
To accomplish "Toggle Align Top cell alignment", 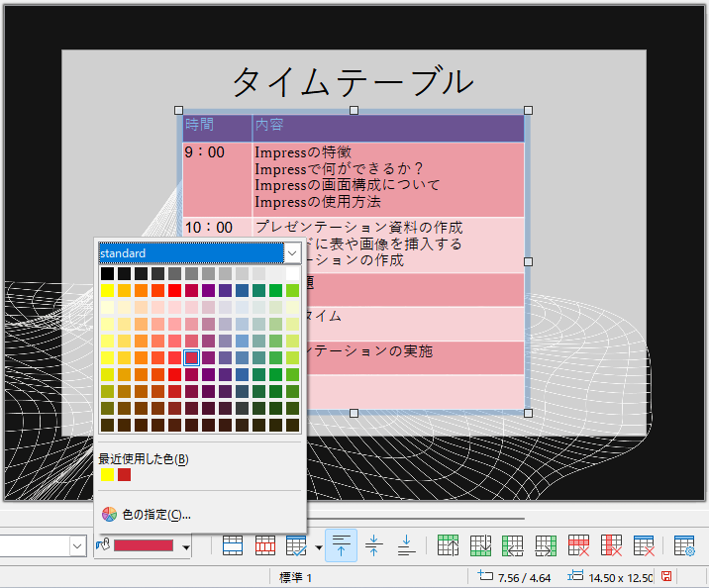I will pyautogui.click(x=341, y=545).
